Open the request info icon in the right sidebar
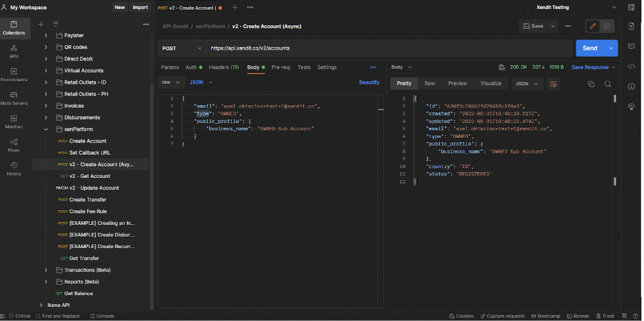This screenshot has width=644, height=321. pos(631,86)
